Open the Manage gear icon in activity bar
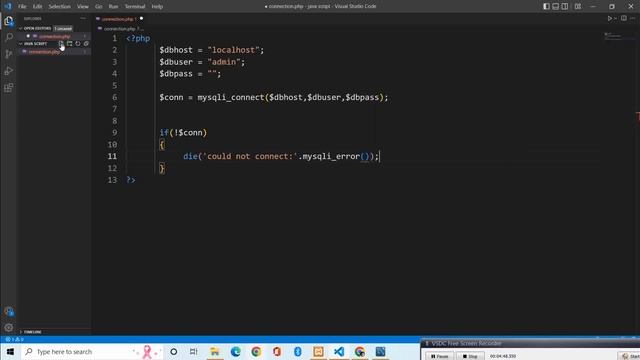Screen dimensions: 640x360 (x=9, y=327)
